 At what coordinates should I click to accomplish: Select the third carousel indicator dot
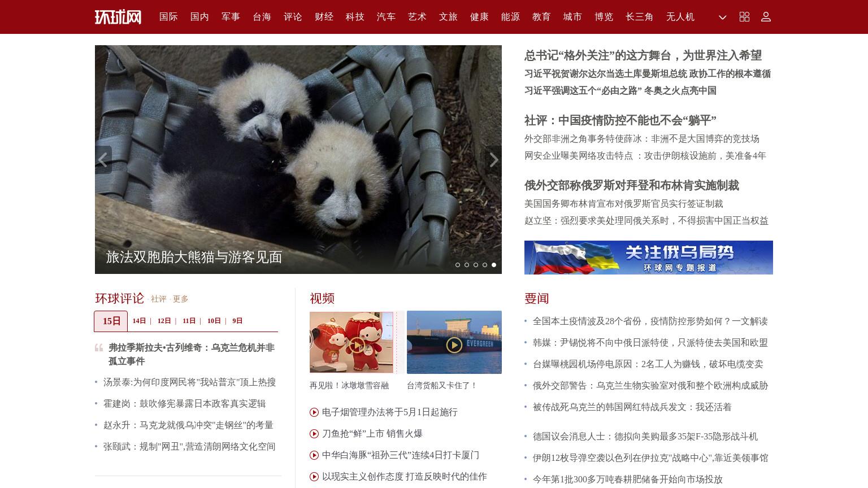476,265
